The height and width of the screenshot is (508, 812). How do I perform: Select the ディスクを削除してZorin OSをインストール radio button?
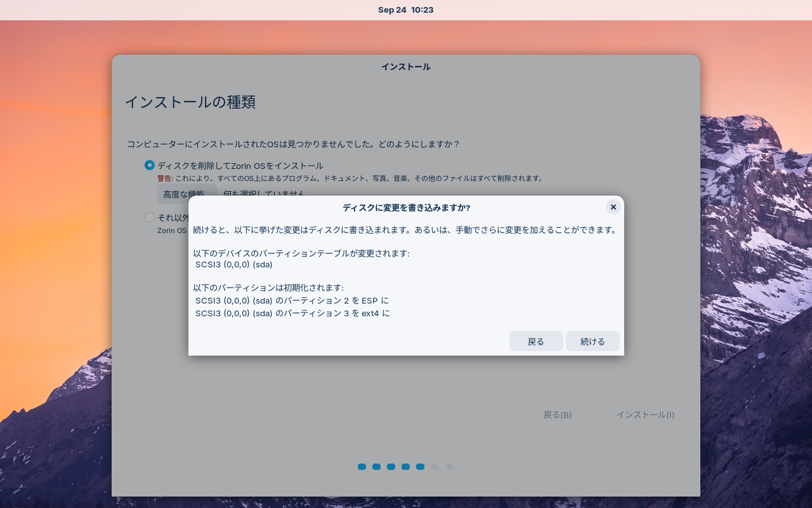pyautogui.click(x=150, y=165)
